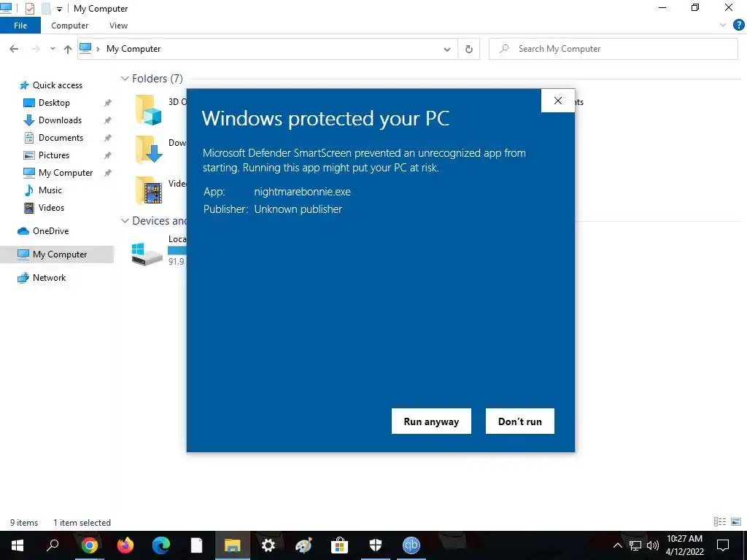
Task: Click the My Computer address bar path
Action: [133, 49]
